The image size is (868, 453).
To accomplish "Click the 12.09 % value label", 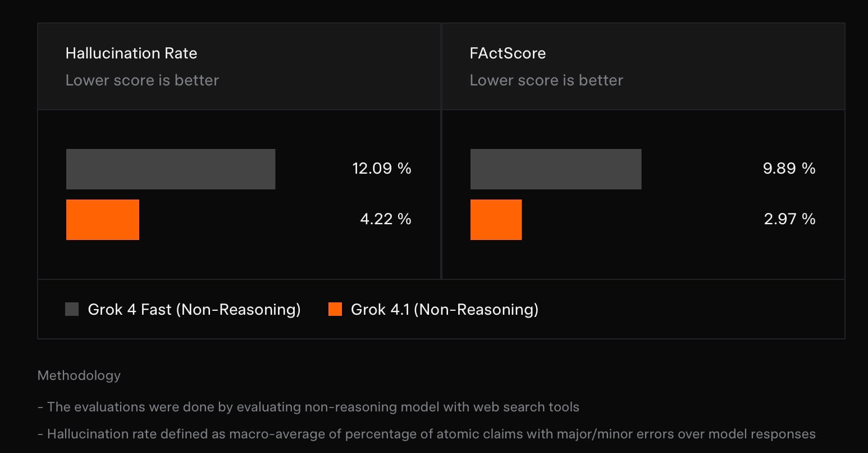I will tap(382, 169).
